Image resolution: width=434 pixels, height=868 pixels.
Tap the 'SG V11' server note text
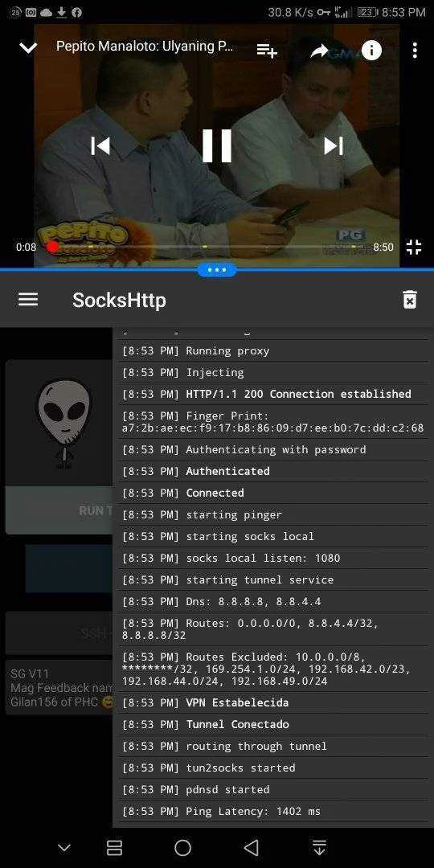(30, 674)
